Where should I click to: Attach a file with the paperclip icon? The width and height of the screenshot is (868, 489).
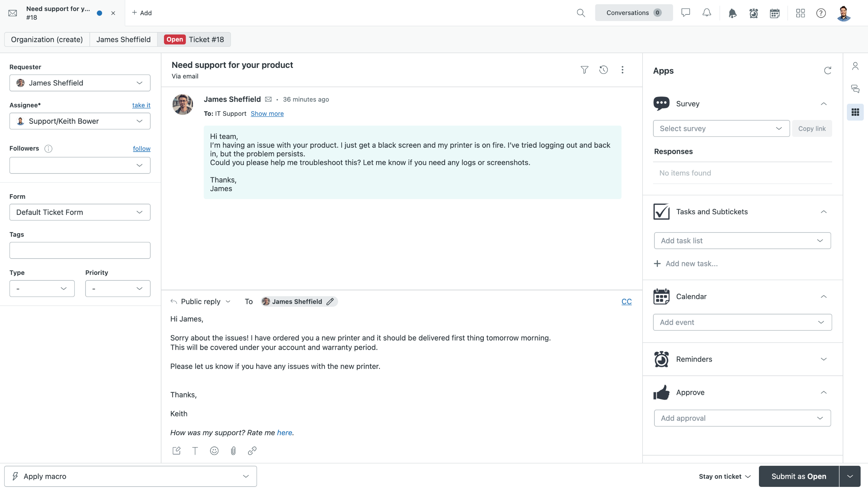[233, 451]
